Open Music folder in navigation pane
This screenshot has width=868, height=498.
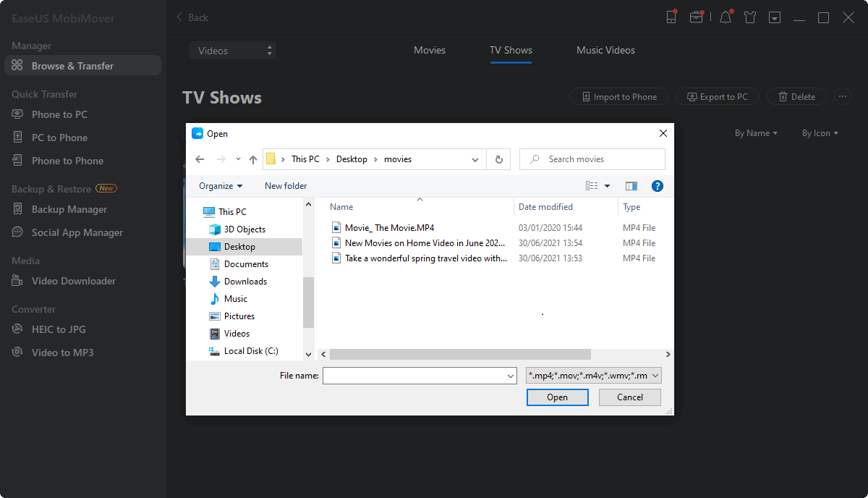236,299
